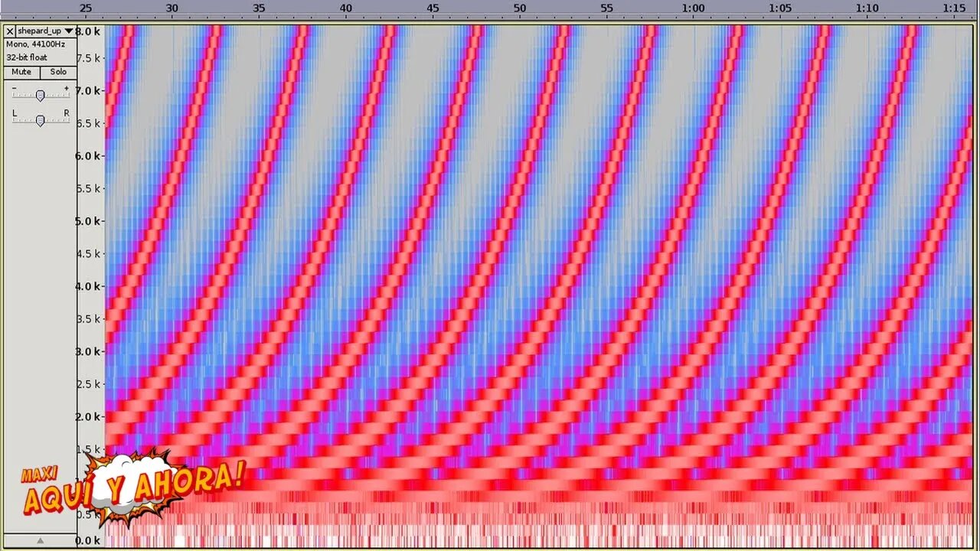Mute the shepard_up track
The image size is (980, 551).
click(21, 72)
